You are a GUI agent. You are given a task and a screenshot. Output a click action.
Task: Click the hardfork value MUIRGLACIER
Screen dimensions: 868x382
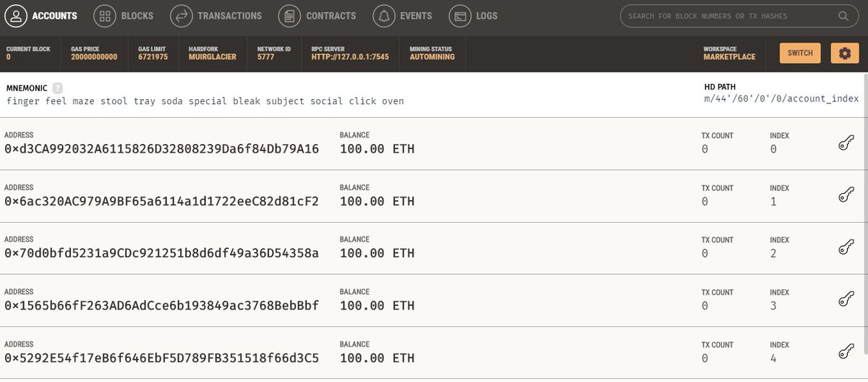[213, 56]
